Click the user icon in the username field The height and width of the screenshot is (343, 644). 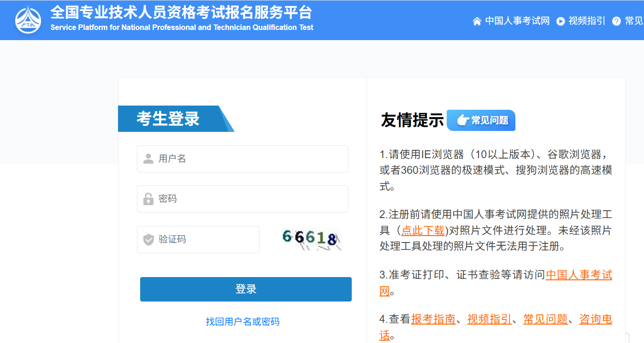[148, 159]
